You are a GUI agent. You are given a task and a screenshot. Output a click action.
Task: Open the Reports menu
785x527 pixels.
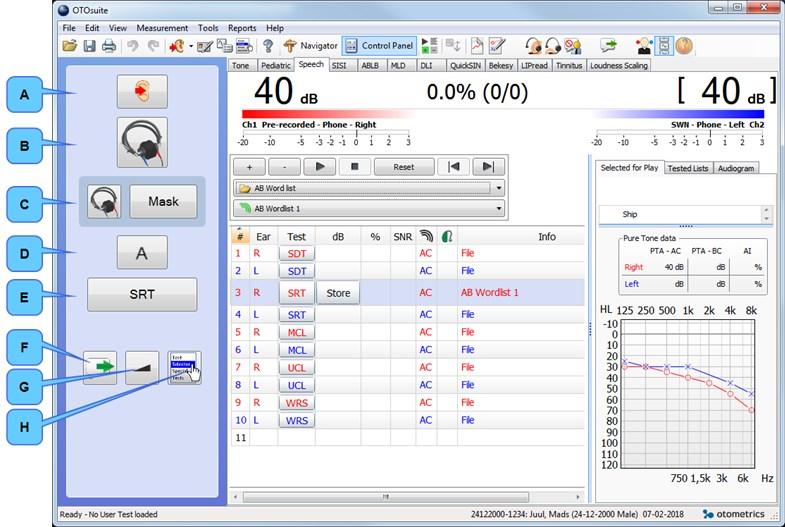click(242, 28)
